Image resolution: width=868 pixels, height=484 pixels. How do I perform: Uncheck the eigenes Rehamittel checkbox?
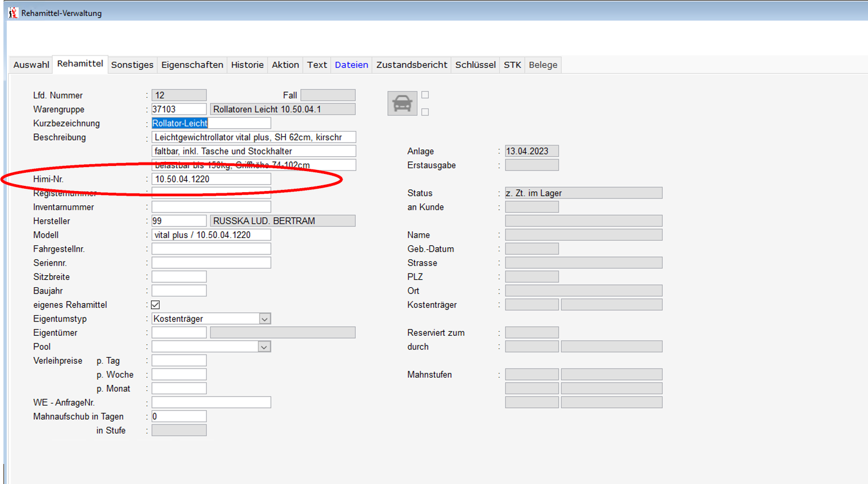(156, 305)
